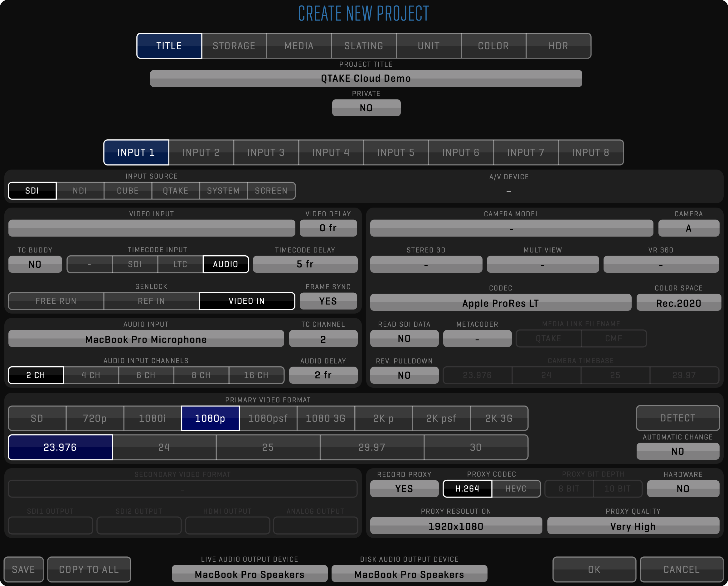This screenshot has height=586, width=728.
Task: Open the SLATING tab
Action: 363,46
